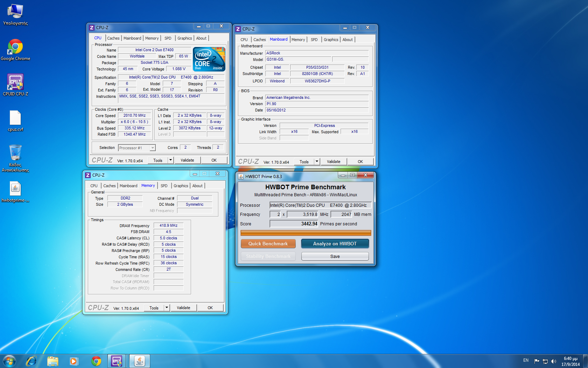
Task: Expand Tools arrow in Memory window
Action: click(x=167, y=308)
